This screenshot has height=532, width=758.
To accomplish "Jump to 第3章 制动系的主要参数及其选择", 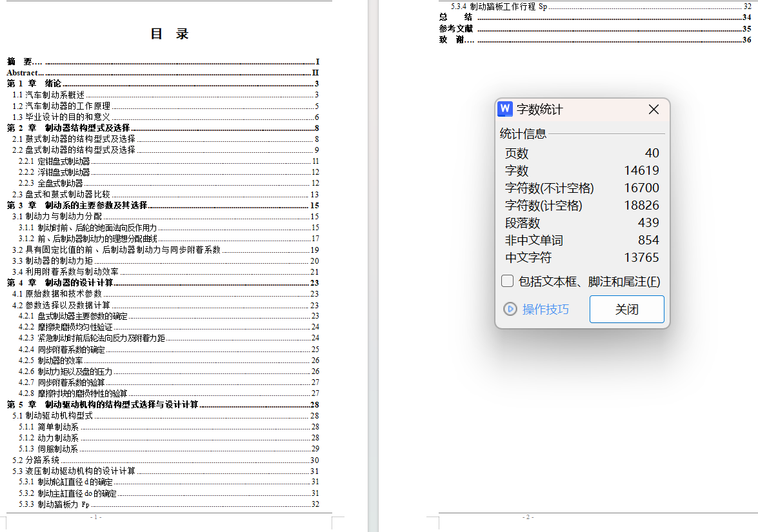I will pos(163,205).
